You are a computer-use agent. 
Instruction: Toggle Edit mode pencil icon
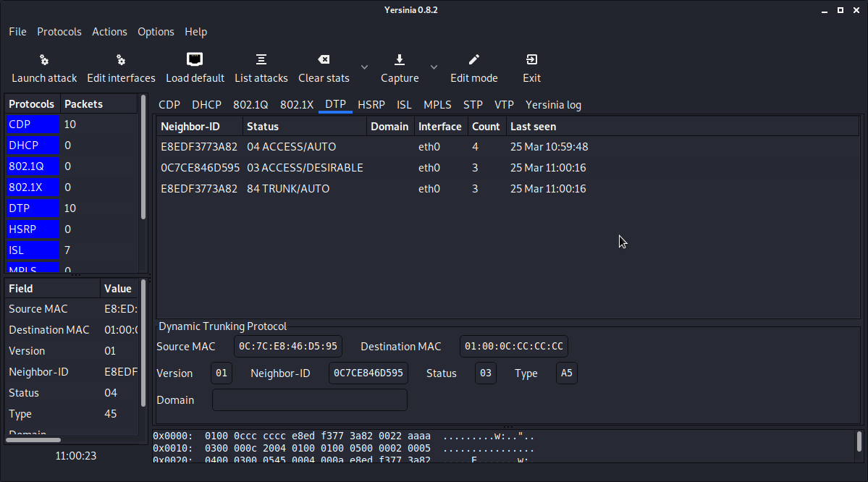pos(474,59)
